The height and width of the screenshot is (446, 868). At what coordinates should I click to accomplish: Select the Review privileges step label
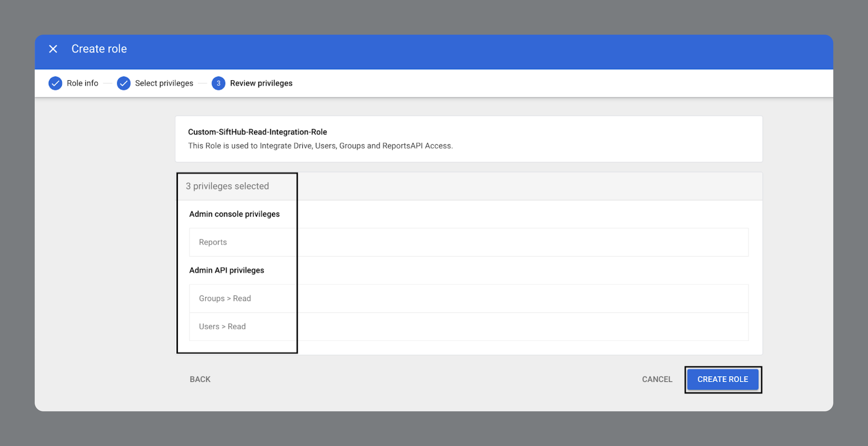(261, 83)
